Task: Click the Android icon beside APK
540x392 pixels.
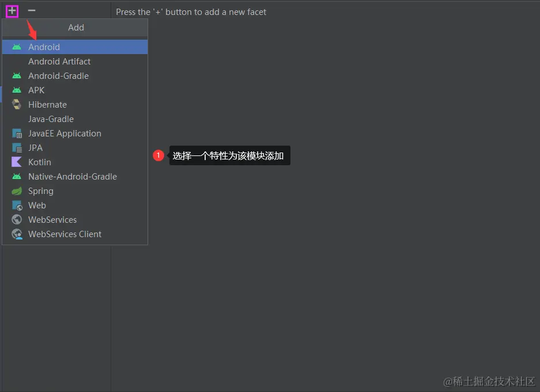Action: 17,90
